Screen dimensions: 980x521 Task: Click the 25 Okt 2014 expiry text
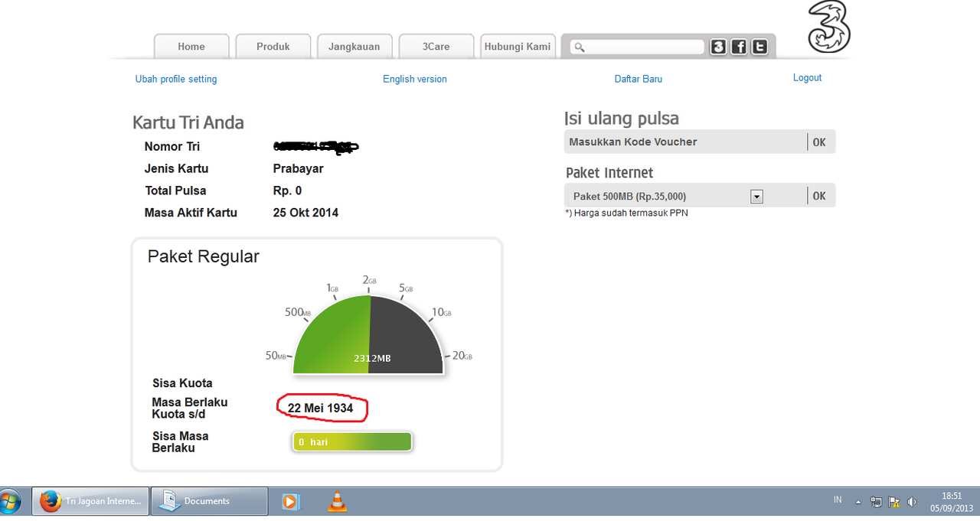pos(305,213)
